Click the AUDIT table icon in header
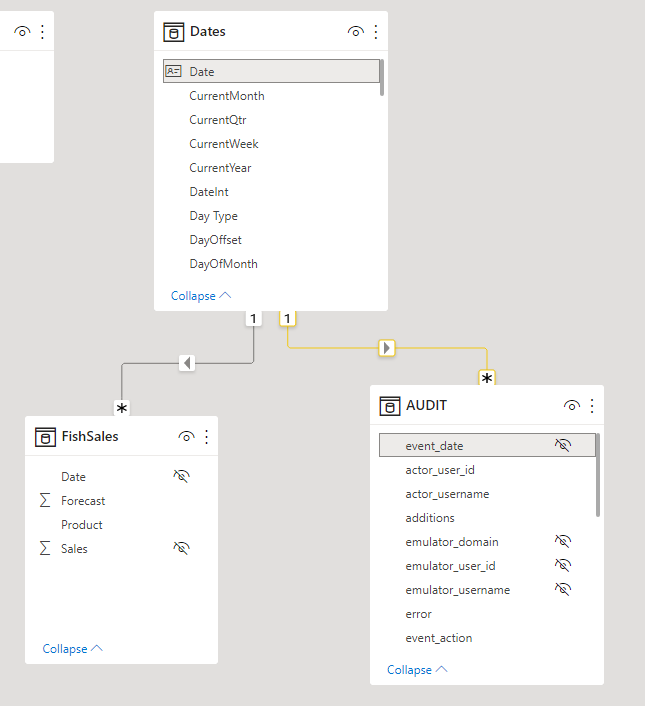 pyautogui.click(x=390, y=406)
